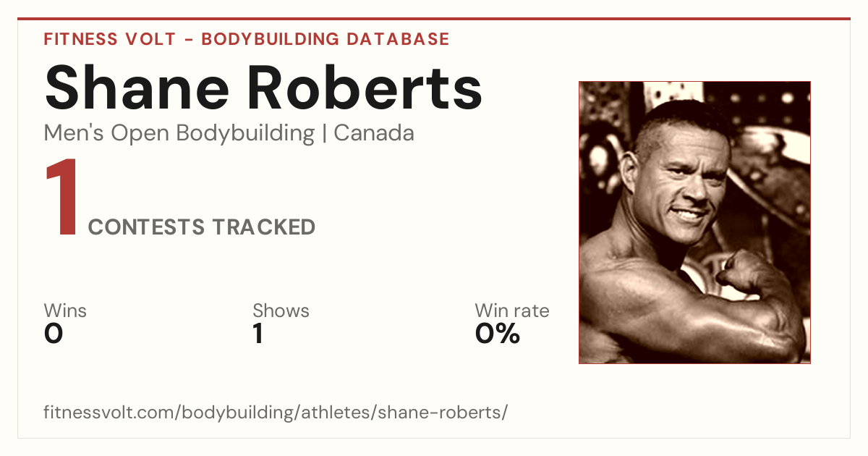Click the Fitness Volt Bodybuilding Database header
868x456 pixels.
pyautogui.click(x=247, y=39)
